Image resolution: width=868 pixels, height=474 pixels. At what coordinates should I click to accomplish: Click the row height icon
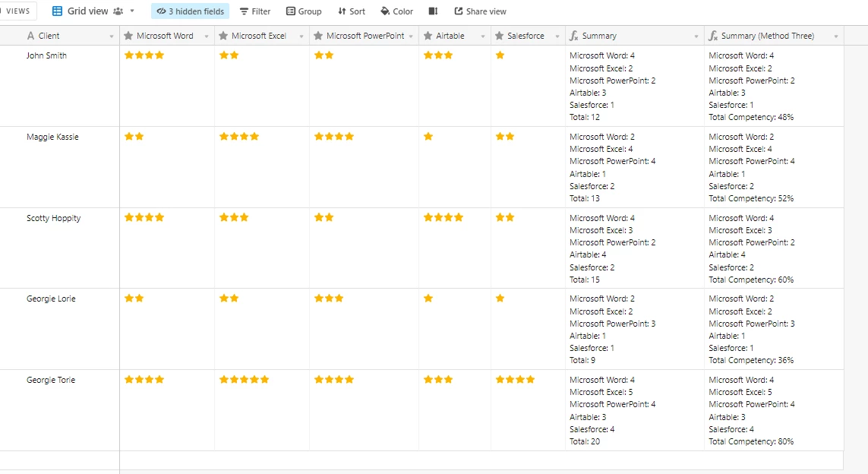point(434,11)
